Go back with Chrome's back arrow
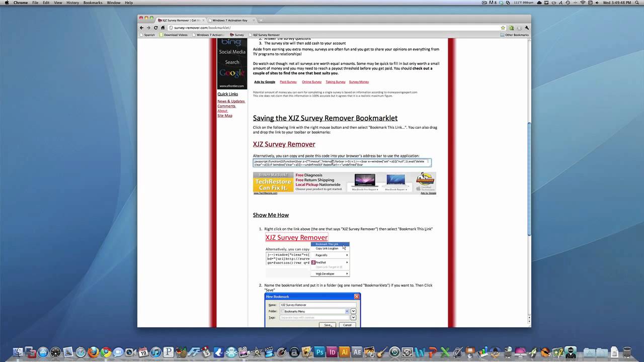 [x=142, y=28]
